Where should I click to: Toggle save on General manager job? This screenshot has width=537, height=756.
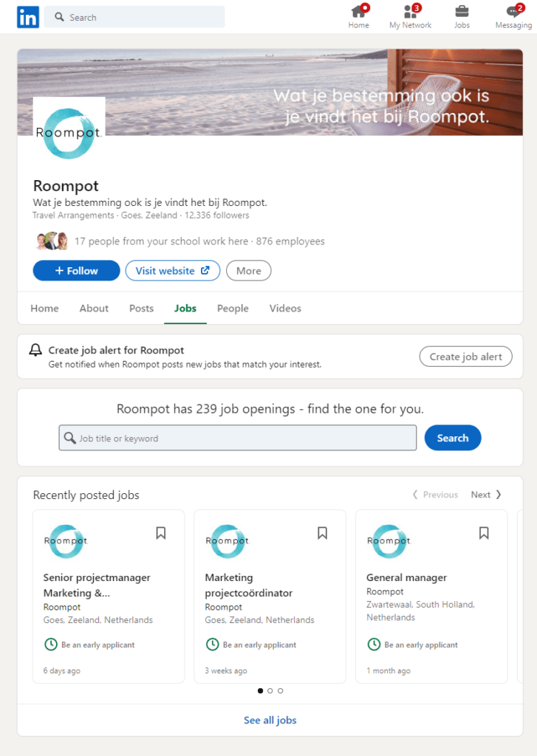click(x=484, y=533)
